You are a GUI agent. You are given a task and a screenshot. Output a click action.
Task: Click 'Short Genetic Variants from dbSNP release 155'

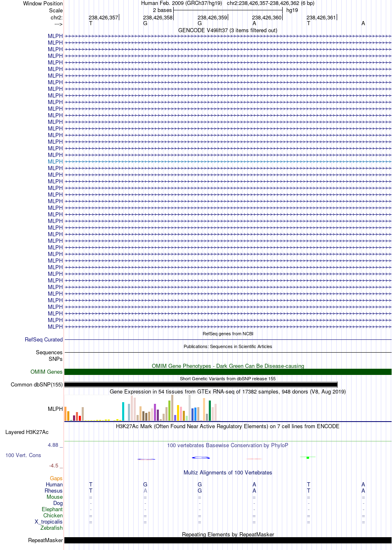[228, 379]
